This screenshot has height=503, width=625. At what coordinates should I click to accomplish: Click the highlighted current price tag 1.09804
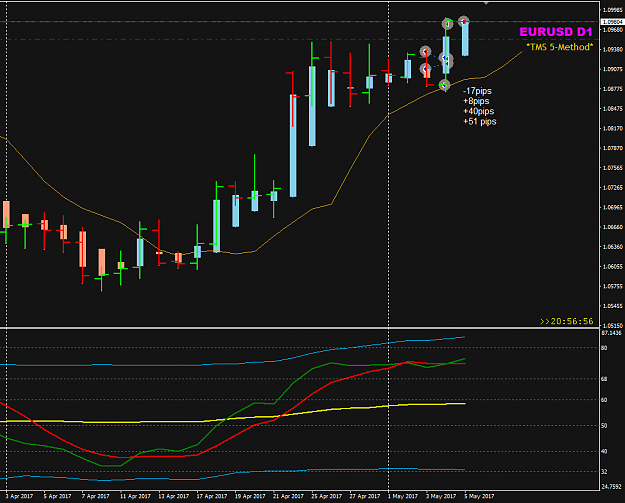click(613, 22)
